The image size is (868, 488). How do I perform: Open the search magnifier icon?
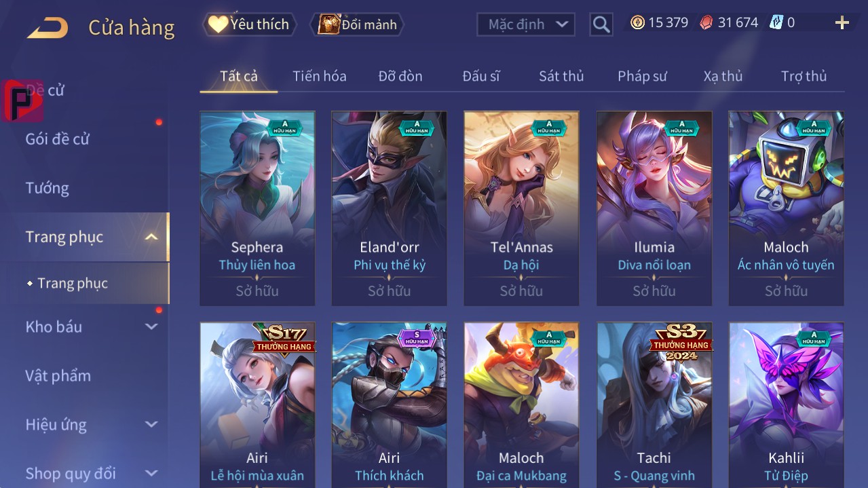[x=601, y=24]
